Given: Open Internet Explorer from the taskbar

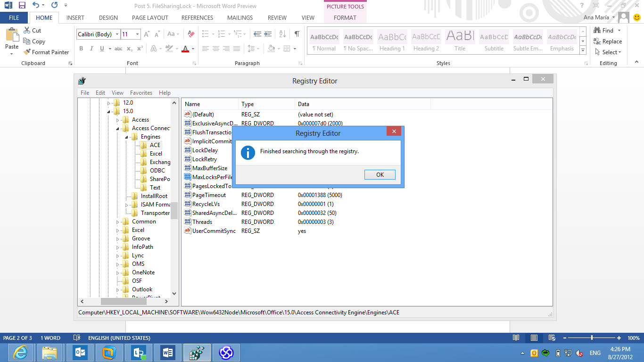Looking at the screenshot, I should 20,352.
